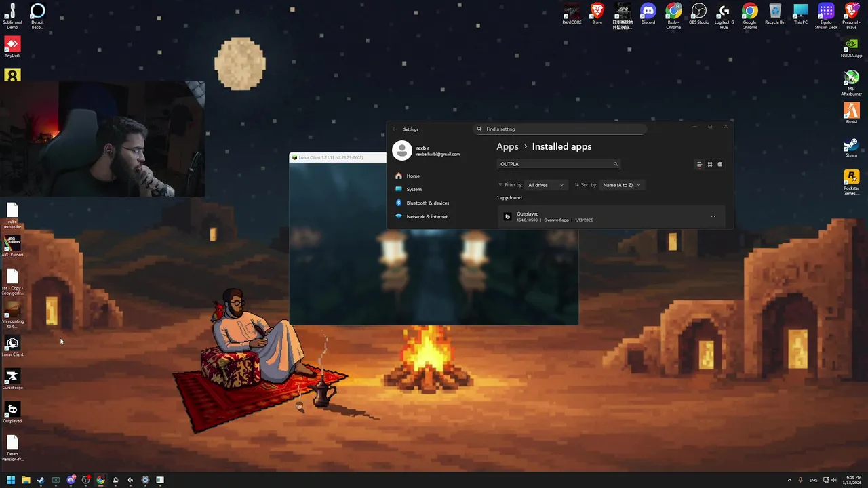Open the rexb r account profile picture
The height and width of the screenshot is (488, 868).
[402, 150]
